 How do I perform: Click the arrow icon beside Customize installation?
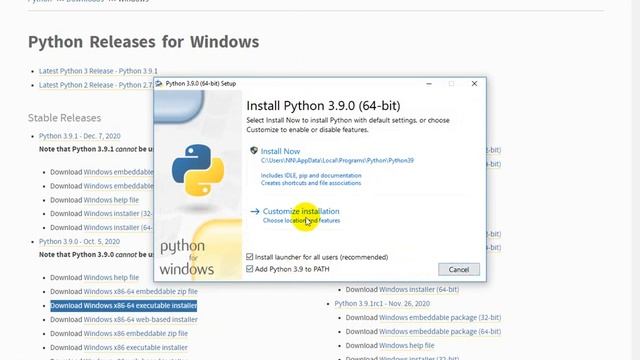[x=255, y=211]
